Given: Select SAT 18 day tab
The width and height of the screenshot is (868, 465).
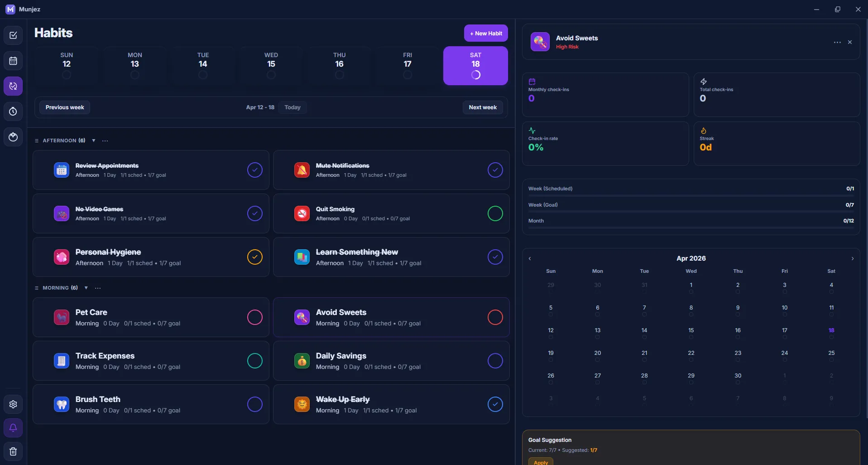Looking at the screenshot, I should [475, 66].
